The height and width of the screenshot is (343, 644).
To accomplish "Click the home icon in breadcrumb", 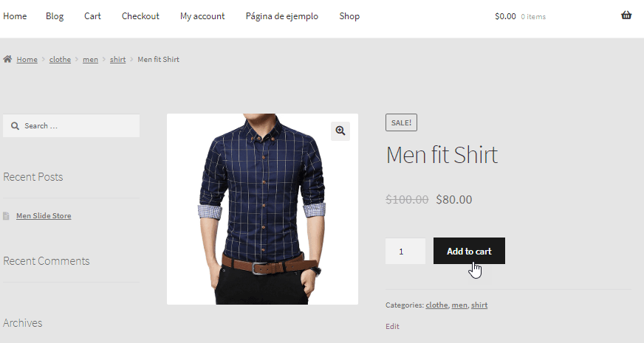I will click(7, 59).
